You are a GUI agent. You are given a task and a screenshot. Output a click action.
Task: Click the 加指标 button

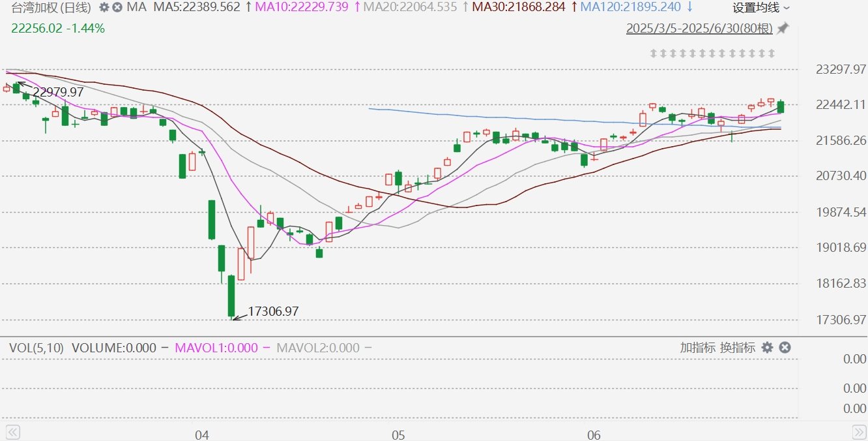698,348
